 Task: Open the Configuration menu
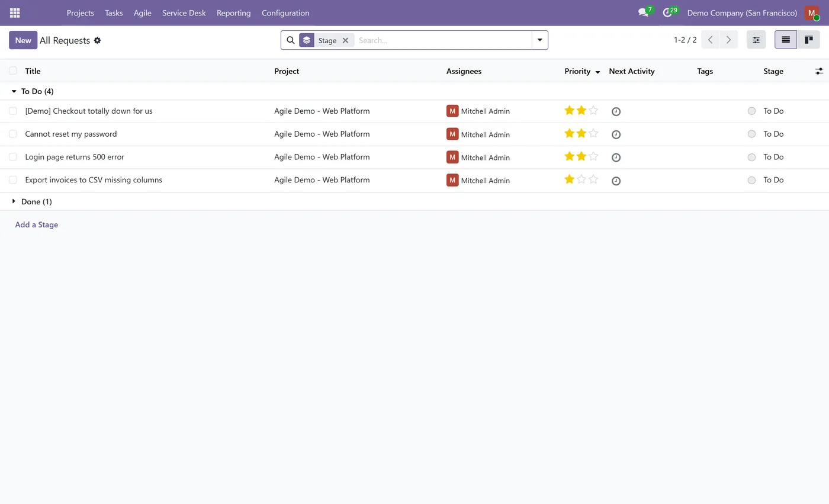[x=285, y=12]
